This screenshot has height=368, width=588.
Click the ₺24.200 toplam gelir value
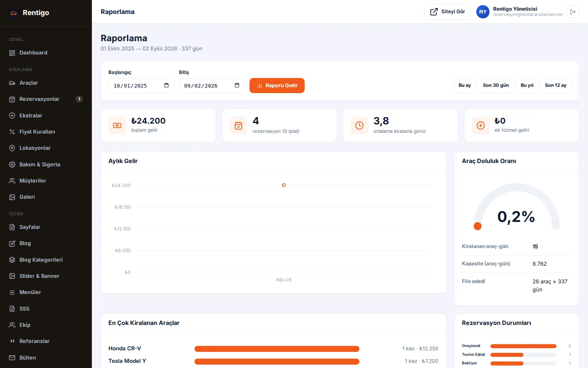point(148,121)
